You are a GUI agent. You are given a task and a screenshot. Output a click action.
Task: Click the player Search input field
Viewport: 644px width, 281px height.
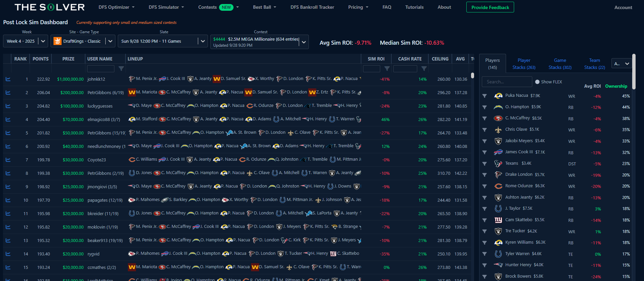coord(507,82)
